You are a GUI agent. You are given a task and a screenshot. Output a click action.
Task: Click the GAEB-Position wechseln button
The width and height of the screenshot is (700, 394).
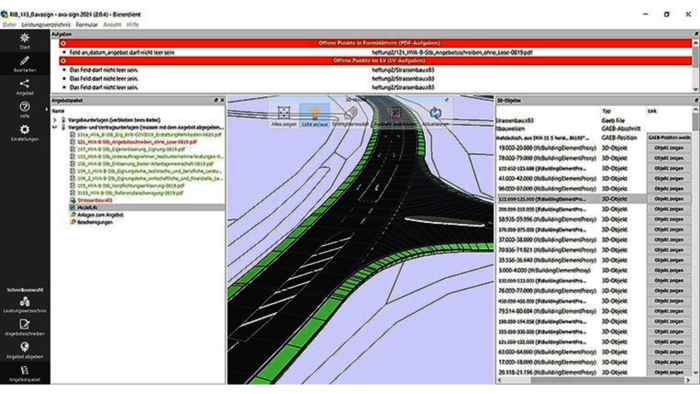click(x=669, y=137)
